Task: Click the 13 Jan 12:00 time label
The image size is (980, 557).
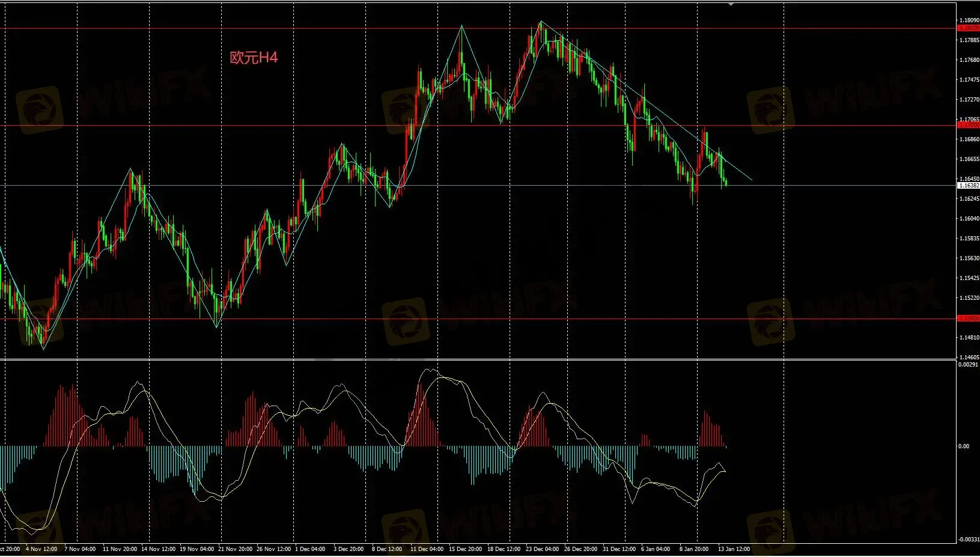Action: coord(734,549)
